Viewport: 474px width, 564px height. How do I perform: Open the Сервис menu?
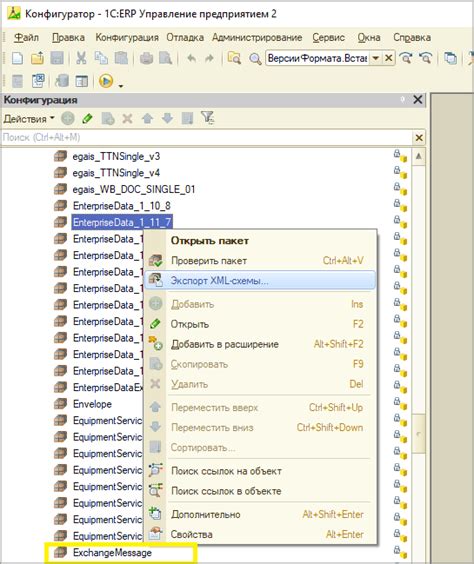coord(328,37)
